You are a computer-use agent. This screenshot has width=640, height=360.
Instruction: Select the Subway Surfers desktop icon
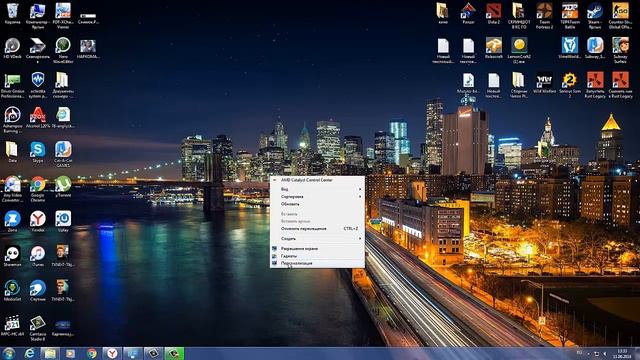(x=620, y=50)
